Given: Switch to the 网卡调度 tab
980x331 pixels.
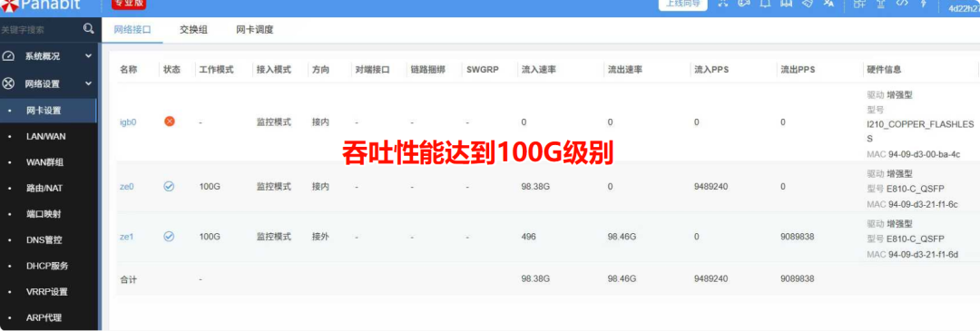Looking at the screenshot, I should coord(255,29).
